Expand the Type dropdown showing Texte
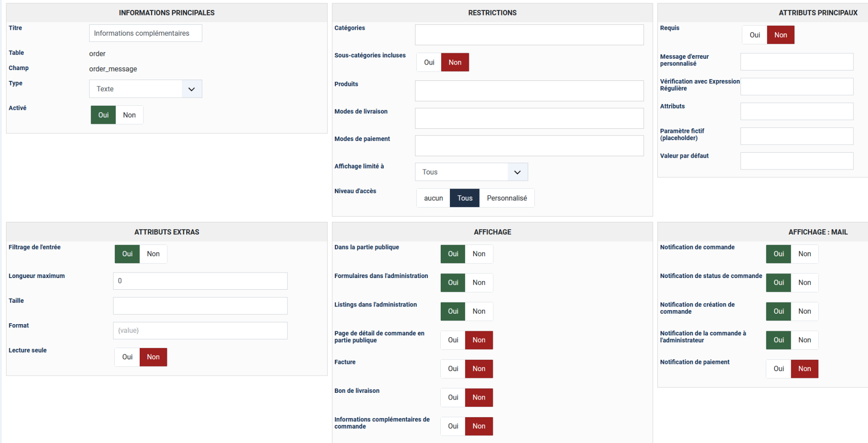The height and width of the screenshot is (443, 868). (x=145, y=89)
